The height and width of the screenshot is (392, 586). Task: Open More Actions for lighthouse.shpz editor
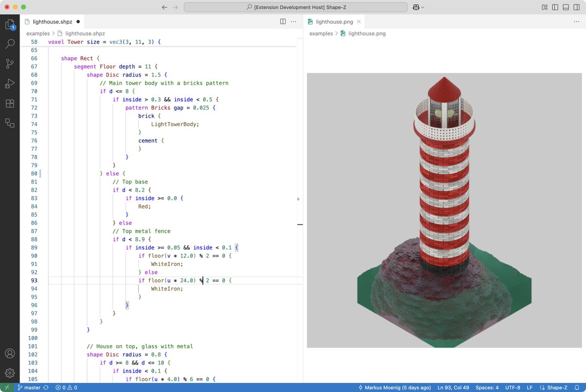[x=293, y=21]
